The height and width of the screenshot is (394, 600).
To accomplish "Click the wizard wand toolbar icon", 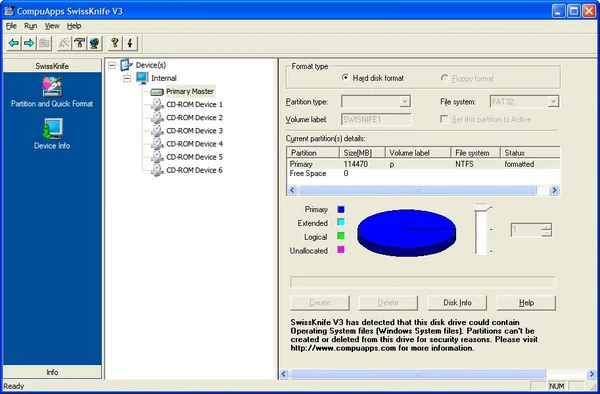I will click(x=64, y=43).
